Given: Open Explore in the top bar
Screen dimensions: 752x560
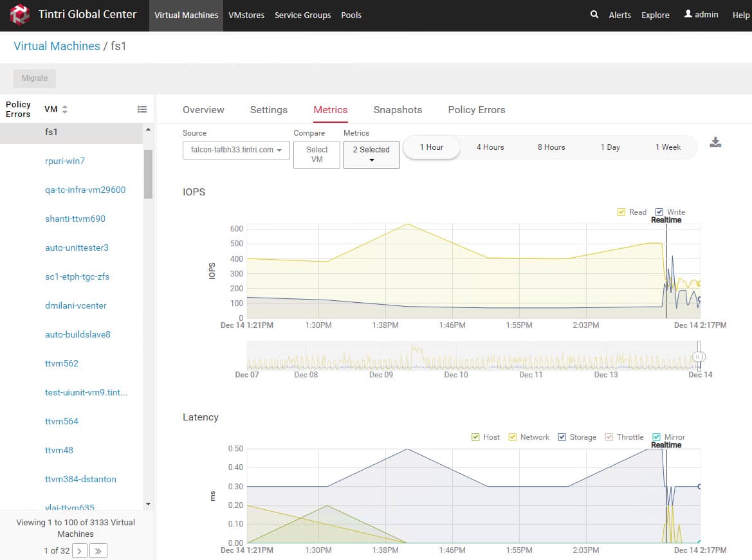Looking at the screenshot, I should (655, 15).
